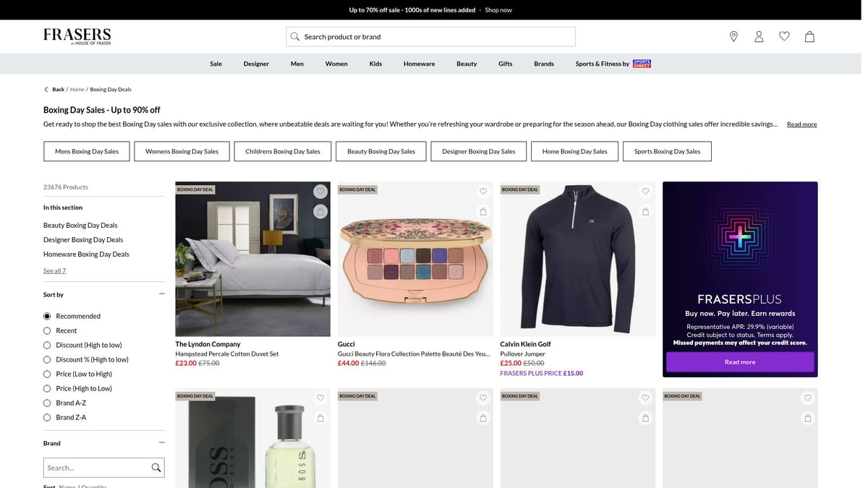Viewport: 868px width, 488px height.
Task: Collapse the Brand filter section
Action: (x=161, y=442)
